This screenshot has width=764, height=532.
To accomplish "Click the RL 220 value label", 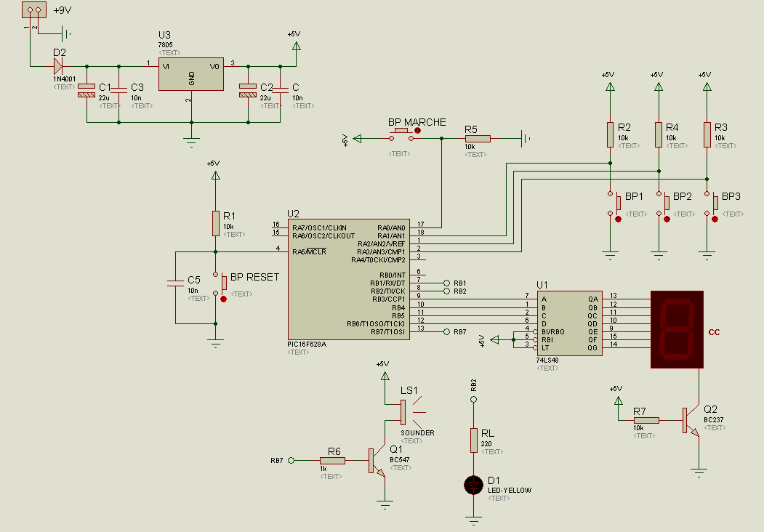I will coord(486,444).
